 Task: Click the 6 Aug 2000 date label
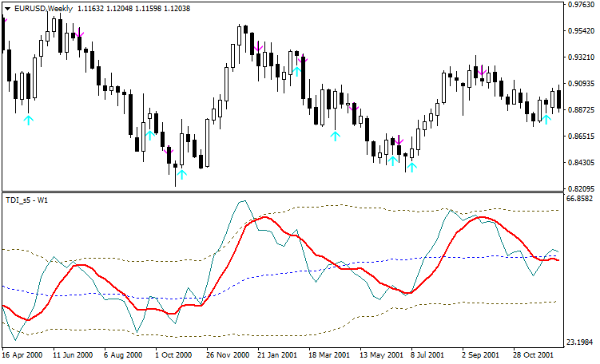coord(123,355)
